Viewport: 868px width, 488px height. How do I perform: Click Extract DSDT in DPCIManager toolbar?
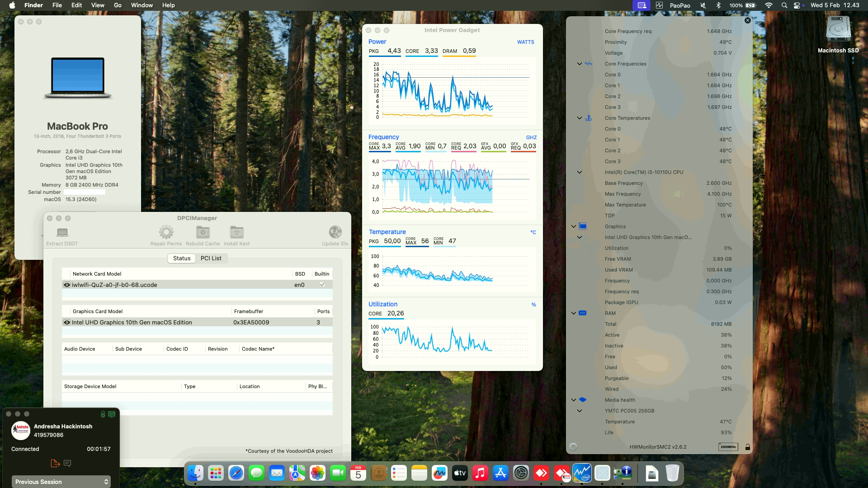[x=62, y=236]
